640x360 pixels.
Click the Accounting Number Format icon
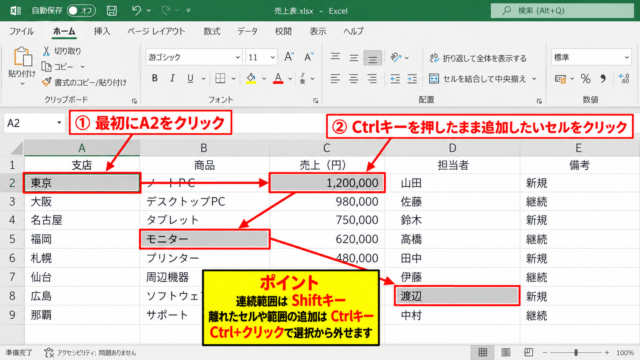click(x=560, y=78)
